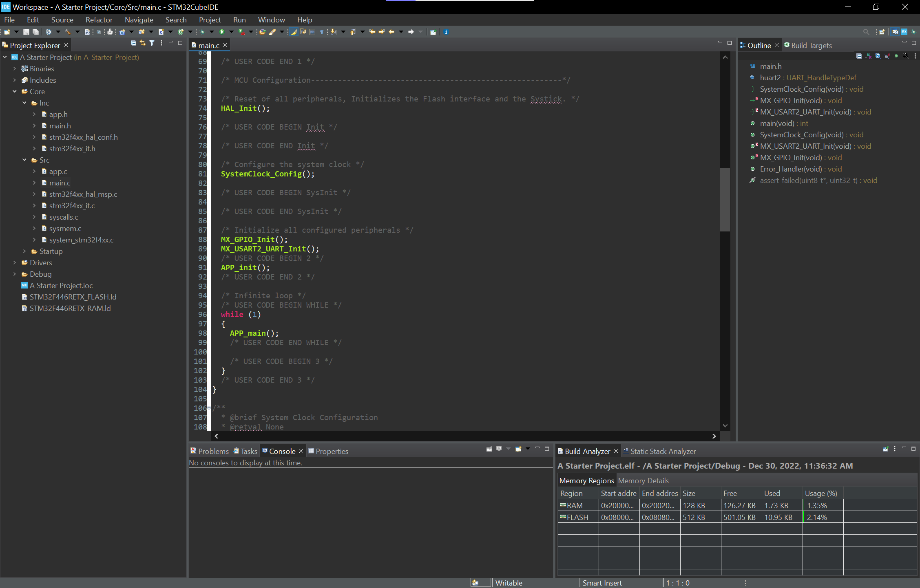The height and width of the screenshot is (588, 920).
Task: Toggle alphabetical Sort in the Outline panel
Action: [x=868, y=56]
